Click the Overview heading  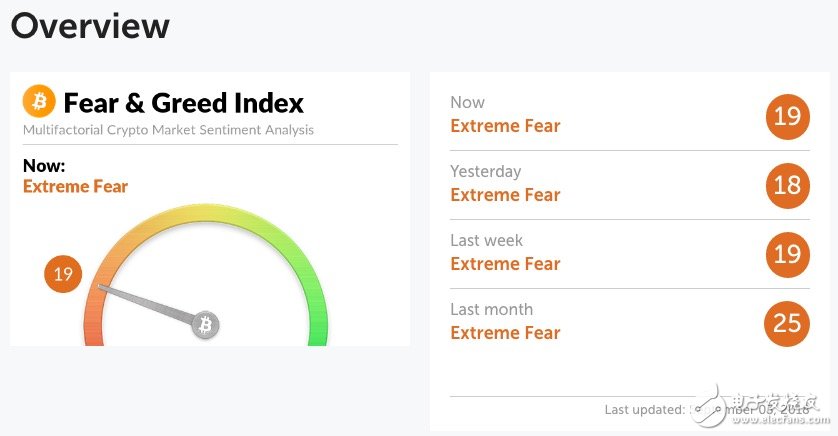click(90, 26)
